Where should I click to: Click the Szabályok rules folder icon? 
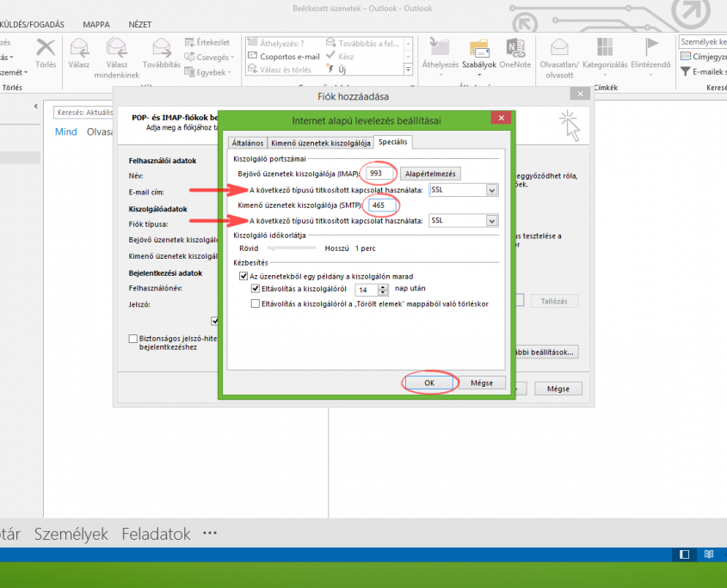coord(477,47)
